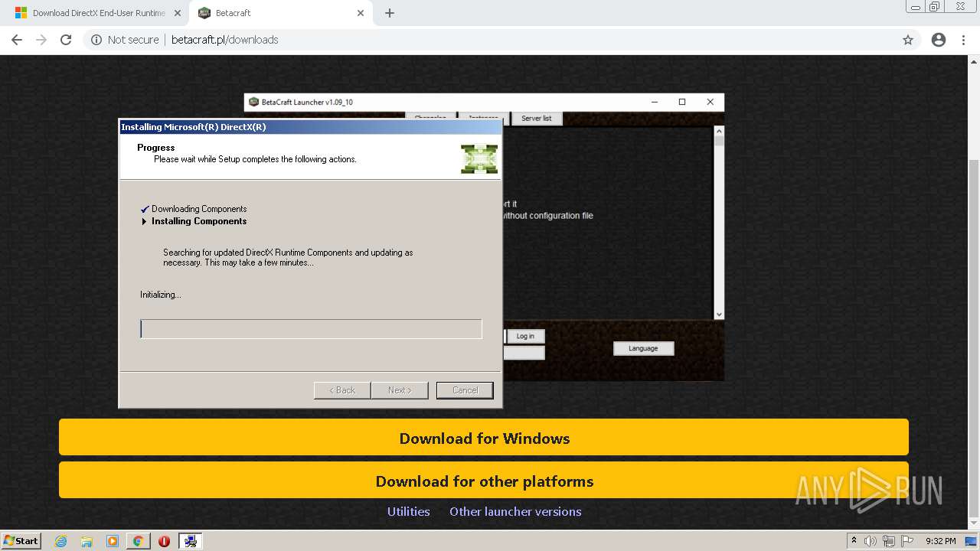View site info for Not secure badge

(125, 40)
